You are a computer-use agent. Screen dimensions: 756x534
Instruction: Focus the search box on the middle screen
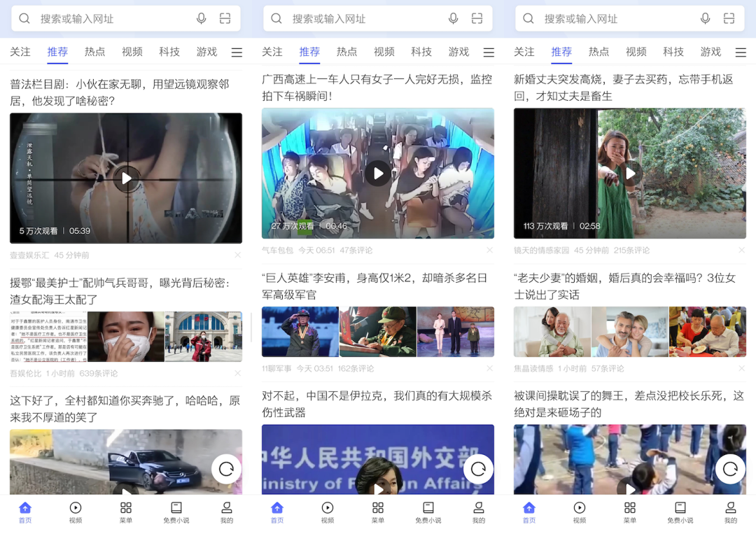(x=378, y=19)
